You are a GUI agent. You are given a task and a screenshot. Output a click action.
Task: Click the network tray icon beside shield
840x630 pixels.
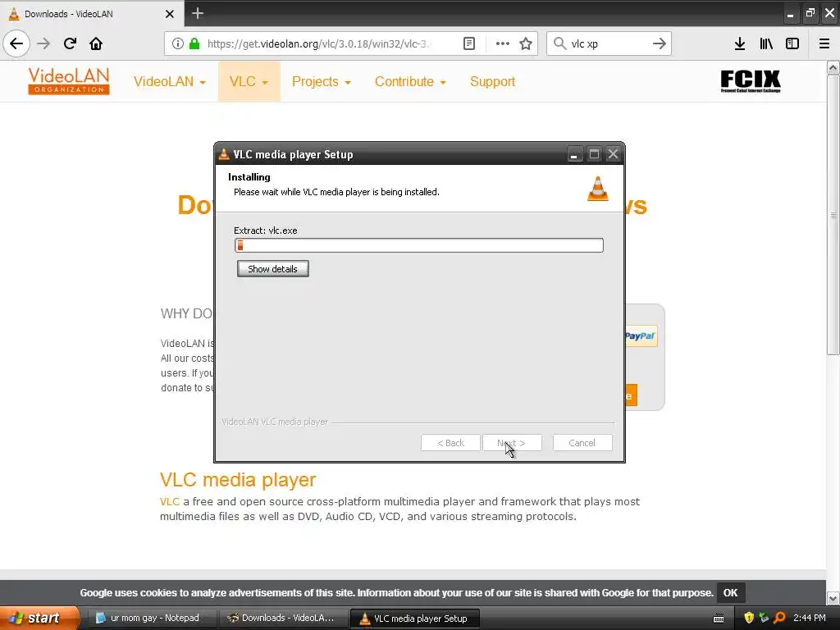pos(764,618)
